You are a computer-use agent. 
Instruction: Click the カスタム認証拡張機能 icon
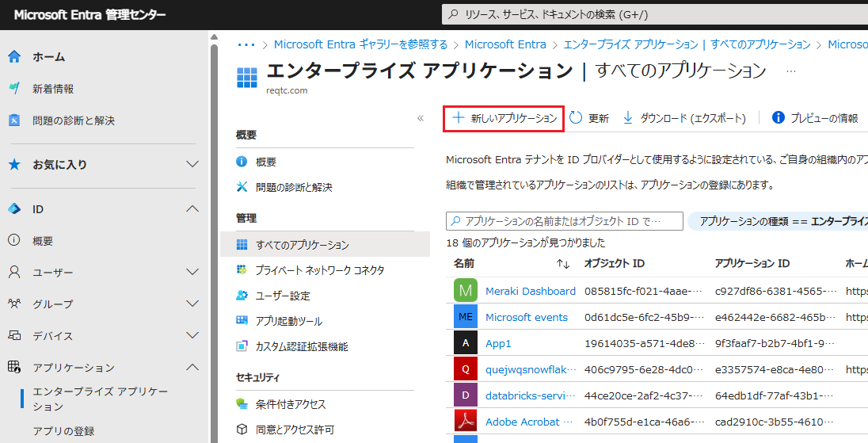pyautogui.click(x=242, y=346)
